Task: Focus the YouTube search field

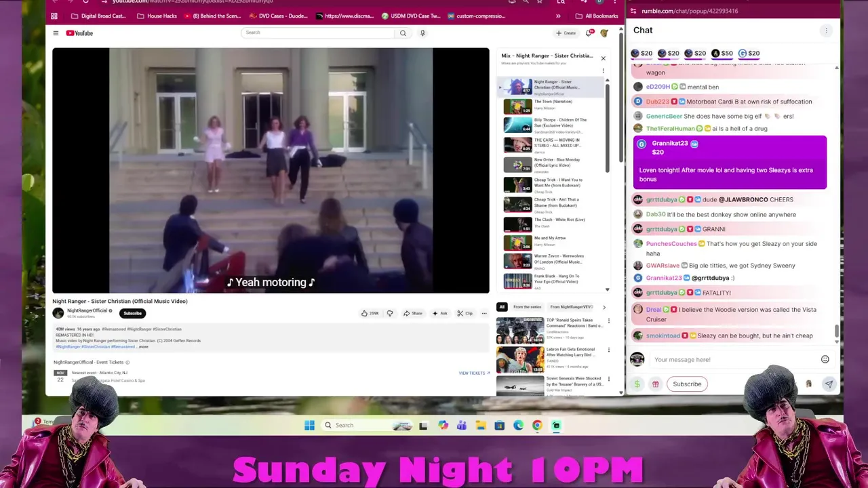Action: pyautogui.click(x=317, y=33)
